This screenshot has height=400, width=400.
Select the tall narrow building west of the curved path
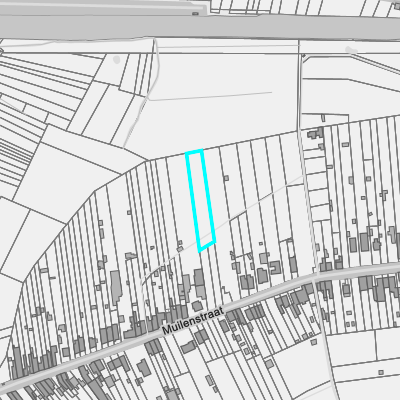tap(116, 287)
